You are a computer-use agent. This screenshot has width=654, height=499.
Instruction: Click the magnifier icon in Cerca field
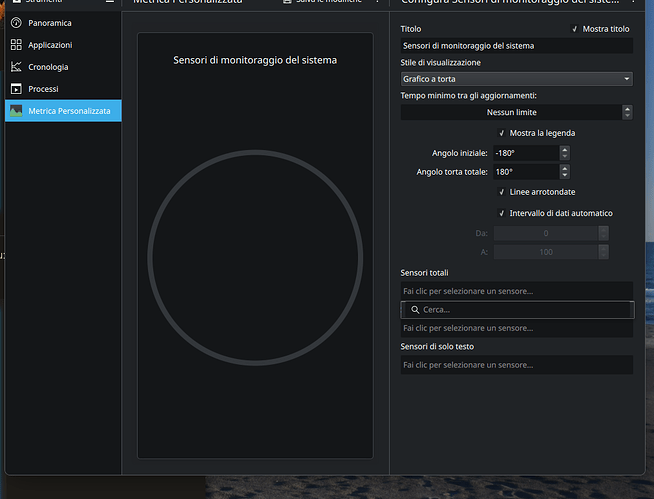(x=415, y=310)
